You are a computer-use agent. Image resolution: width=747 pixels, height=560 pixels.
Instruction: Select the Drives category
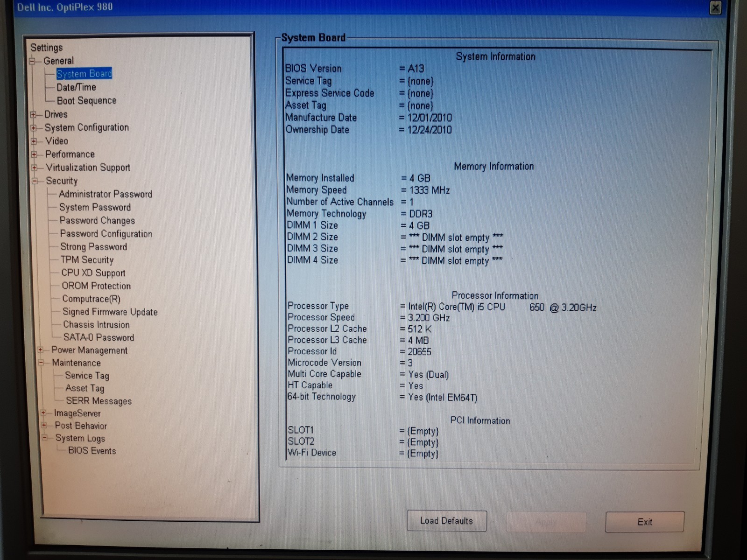pyautogui.click(x=56, y=114)
